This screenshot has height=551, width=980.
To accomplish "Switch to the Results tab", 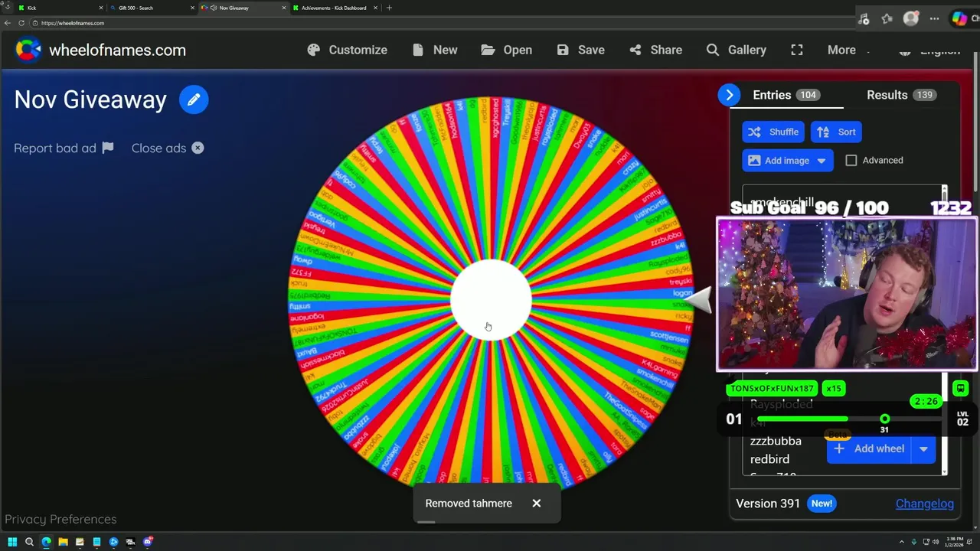I will tap(901, 95).
